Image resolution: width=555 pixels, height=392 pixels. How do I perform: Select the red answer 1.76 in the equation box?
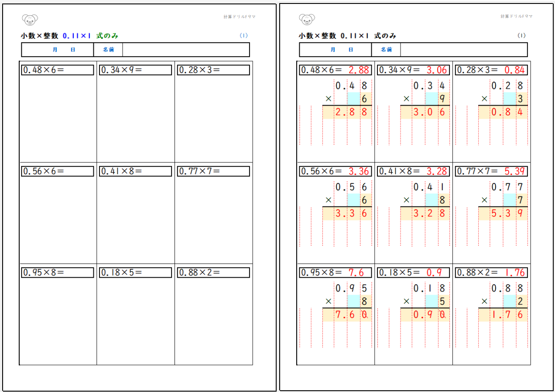point(514,273)
